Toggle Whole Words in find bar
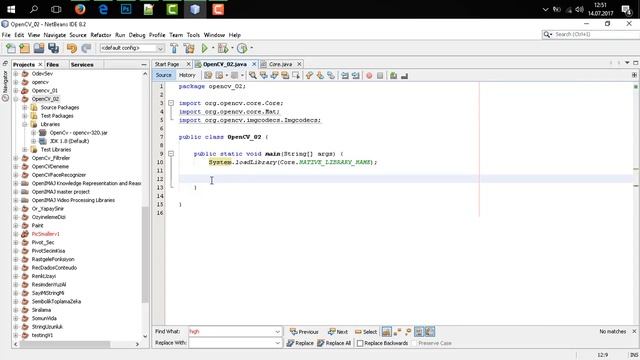Viewport: 640px width, 360px height. (x=397, y=331)
